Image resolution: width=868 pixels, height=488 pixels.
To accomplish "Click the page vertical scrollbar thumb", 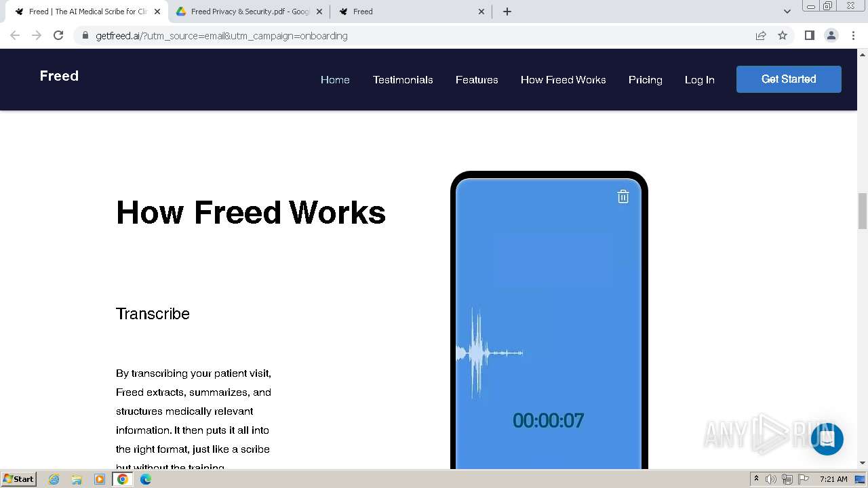I will [x=863, y=211].
